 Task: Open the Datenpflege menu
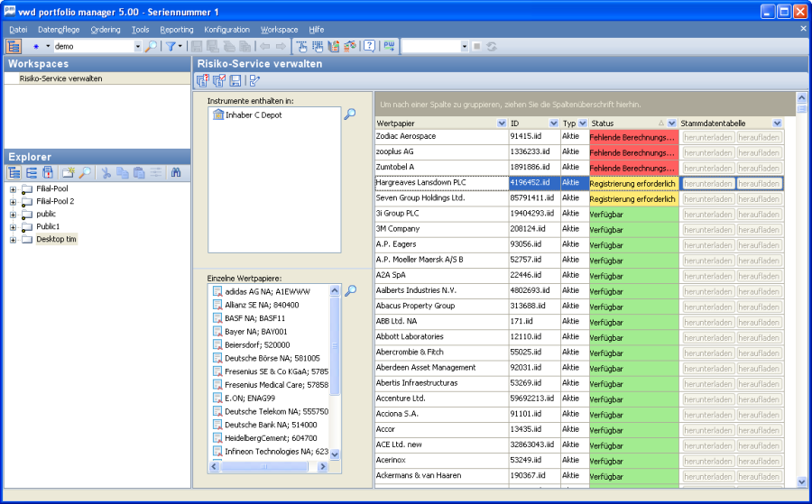tap(58, 30)
